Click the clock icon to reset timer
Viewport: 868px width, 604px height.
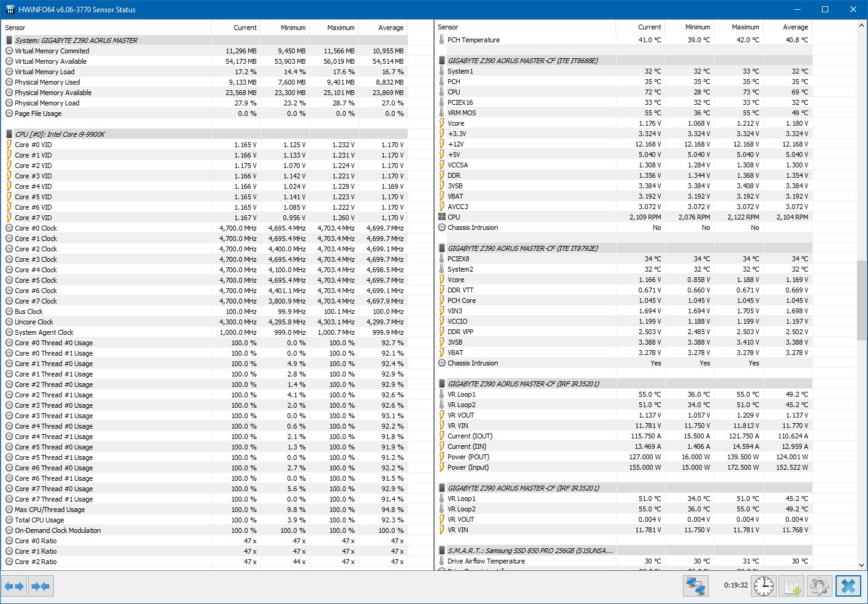point(764,586)
